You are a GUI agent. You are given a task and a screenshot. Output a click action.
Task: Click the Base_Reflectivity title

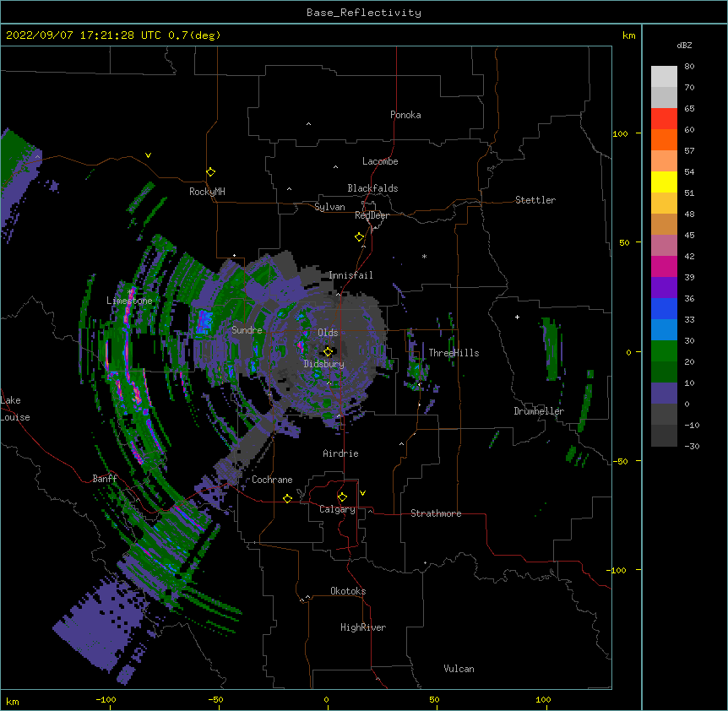pyautogui.click(x=364, y=13)
